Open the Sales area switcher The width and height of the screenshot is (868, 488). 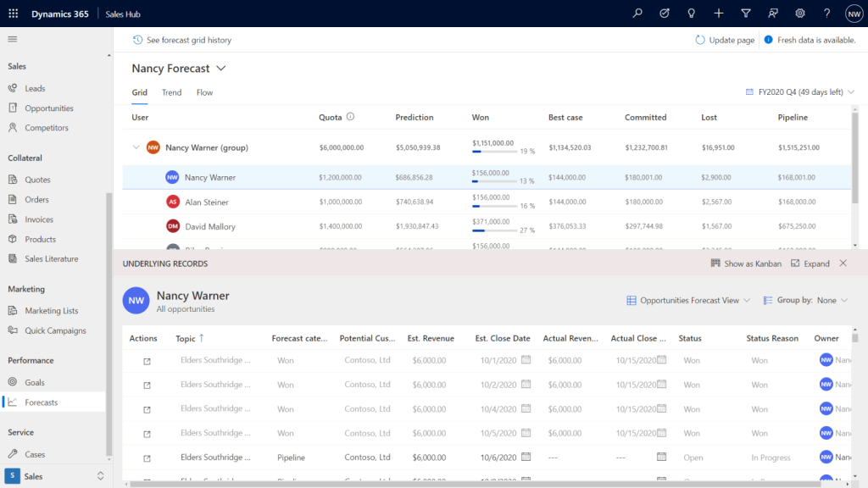pos(54,476)
